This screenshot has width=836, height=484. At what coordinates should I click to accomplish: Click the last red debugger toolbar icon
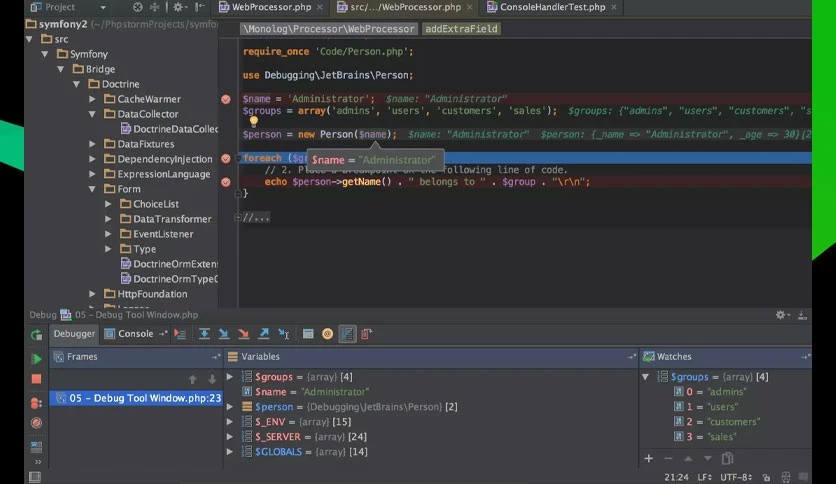(367, 334)
